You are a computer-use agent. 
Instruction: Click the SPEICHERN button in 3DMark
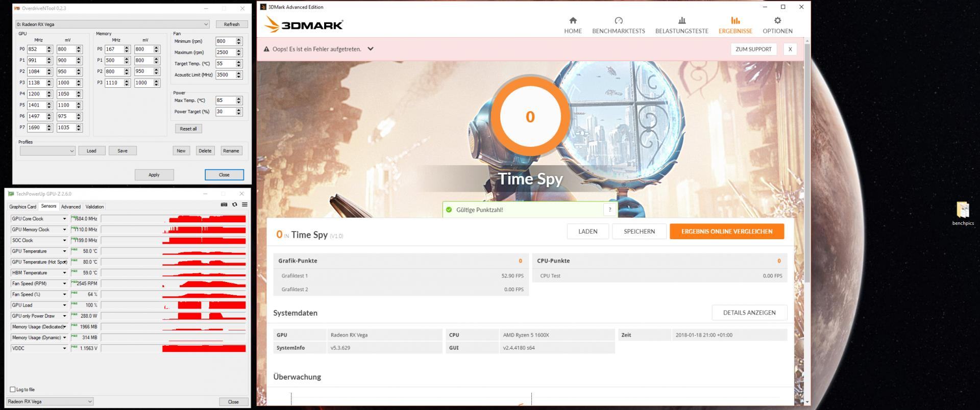pyautogui.click(x=639, y=232)
